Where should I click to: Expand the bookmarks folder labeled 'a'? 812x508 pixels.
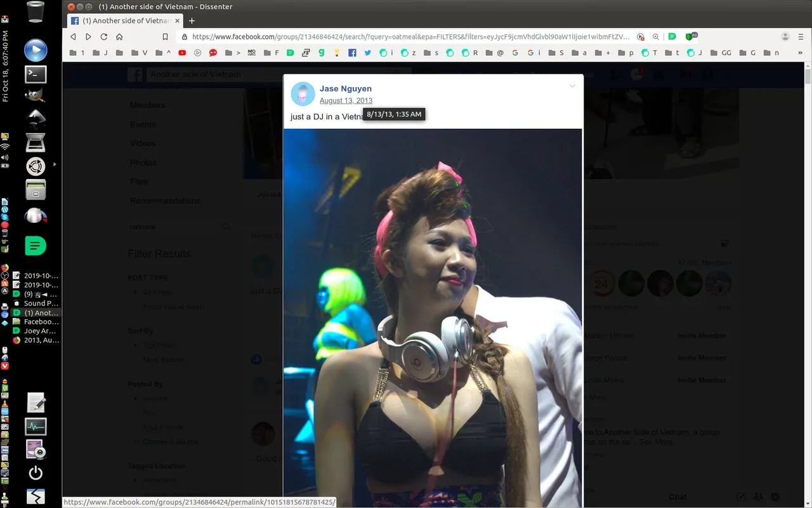pyautogui.click(x=580, y=53)
